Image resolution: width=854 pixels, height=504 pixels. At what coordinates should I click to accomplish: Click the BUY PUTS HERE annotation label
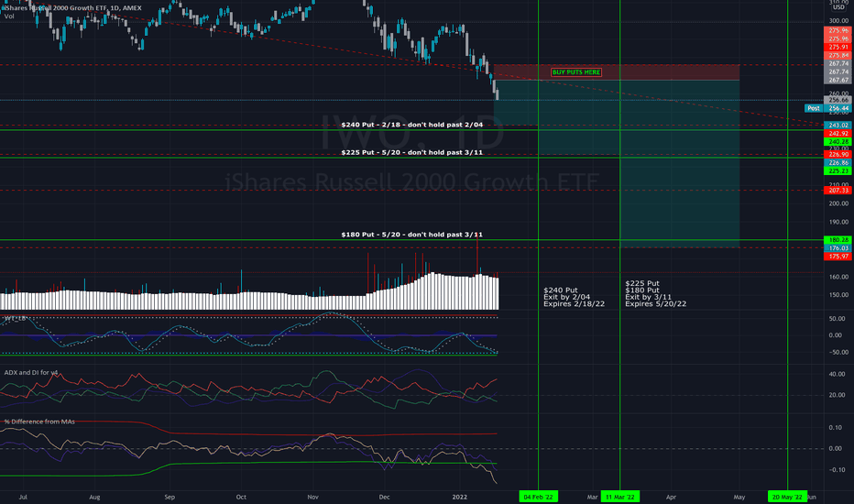pyautogui.click(x=576, y=71)
